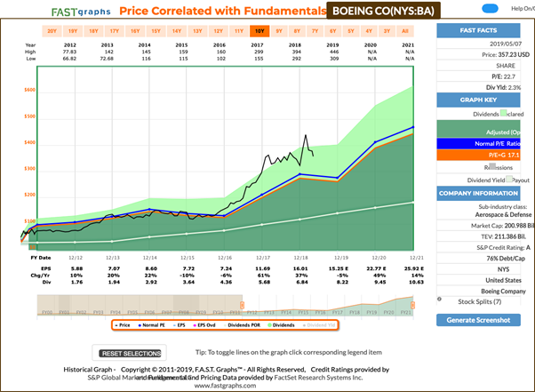Click the orange P/E=G 17.1 key bar
The width and height of the screenshot is (535, 392).
(478, 155)
